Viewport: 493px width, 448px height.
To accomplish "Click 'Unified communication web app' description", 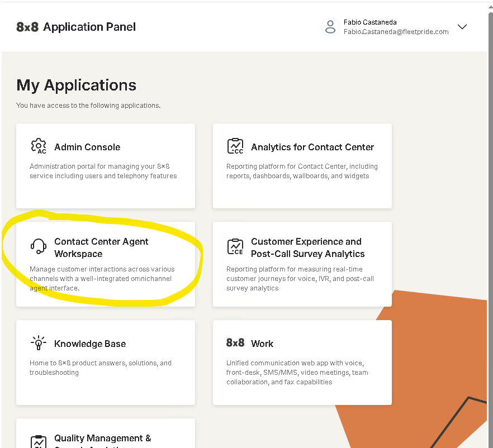I will click(x=297, y=372).
